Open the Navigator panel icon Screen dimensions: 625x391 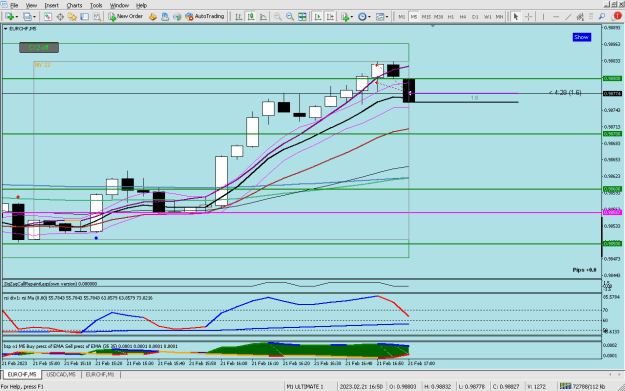pos(72,17)
